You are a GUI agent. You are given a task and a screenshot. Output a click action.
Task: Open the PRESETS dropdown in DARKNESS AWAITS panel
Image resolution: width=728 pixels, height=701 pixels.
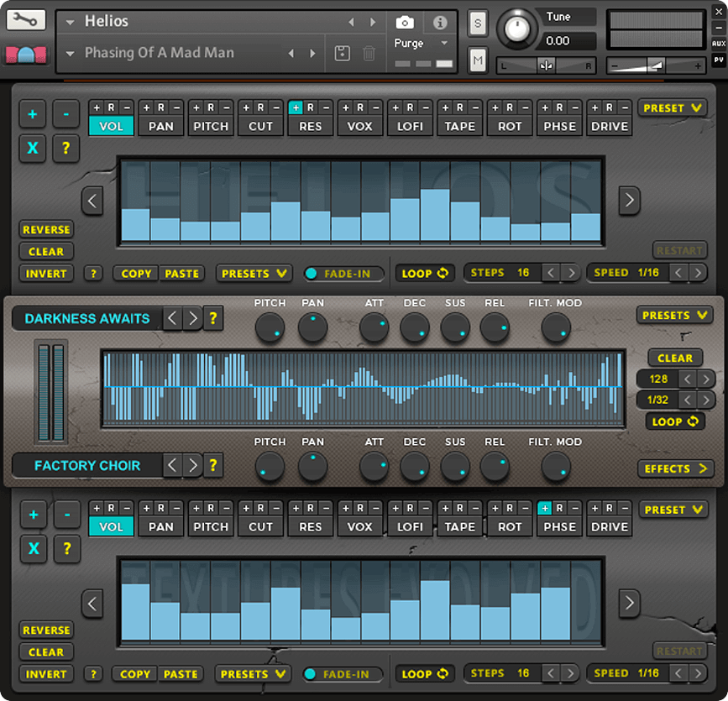coord(675,316)
